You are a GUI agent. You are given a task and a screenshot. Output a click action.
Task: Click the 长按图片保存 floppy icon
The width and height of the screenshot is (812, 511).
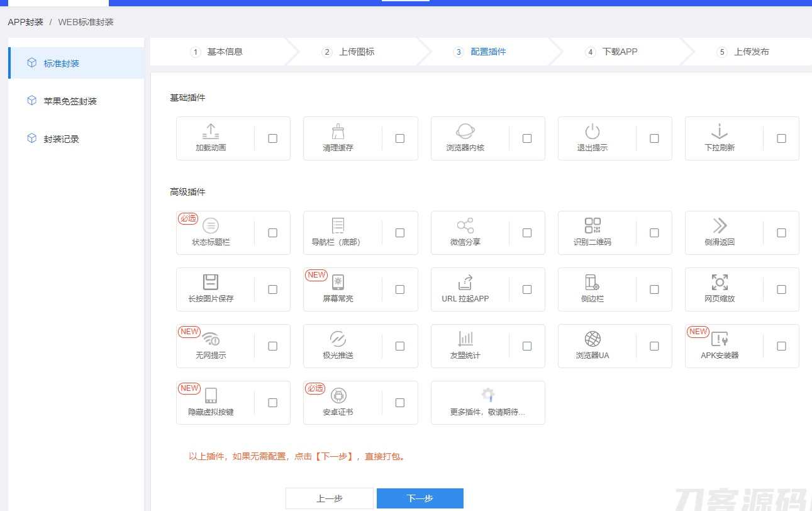point(211,282)
